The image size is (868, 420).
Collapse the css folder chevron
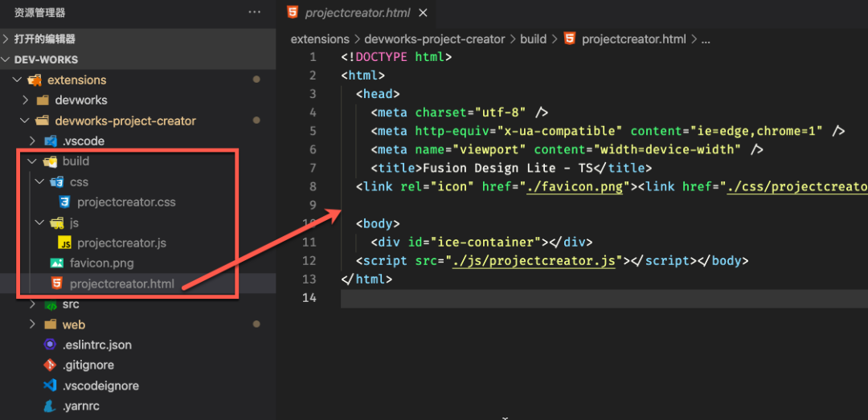[x=39, y=181]
